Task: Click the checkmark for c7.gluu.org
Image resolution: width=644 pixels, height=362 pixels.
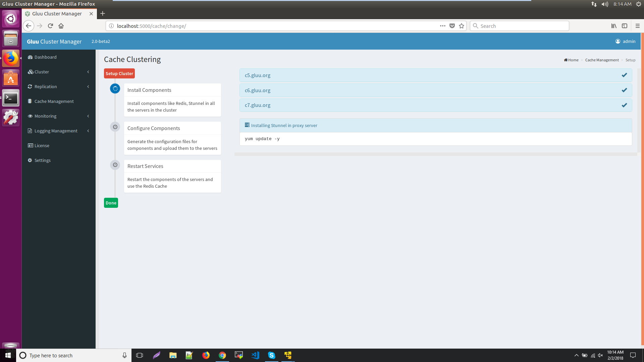Action: pyautogui.click(x=624, y=105)
